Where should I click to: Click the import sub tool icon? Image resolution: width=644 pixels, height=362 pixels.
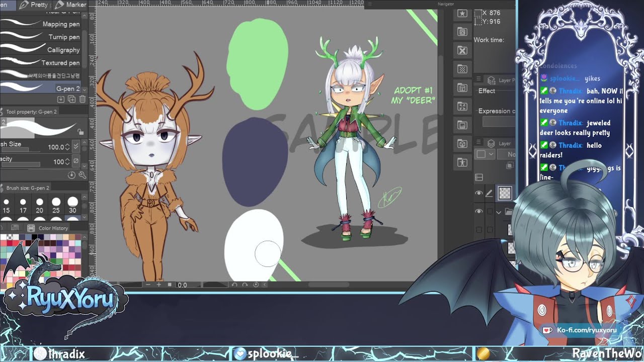pos(61,100)
